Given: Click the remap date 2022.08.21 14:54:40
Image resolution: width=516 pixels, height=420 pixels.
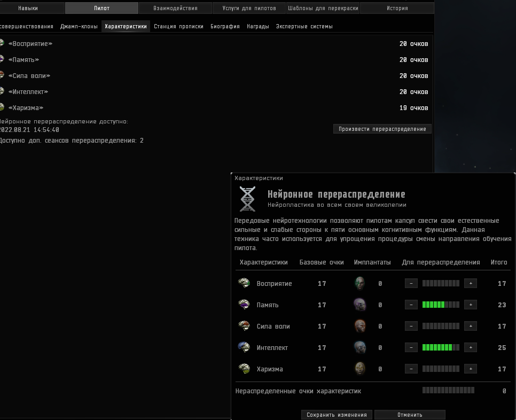Looking at the screenshot, I should point(29,130).
